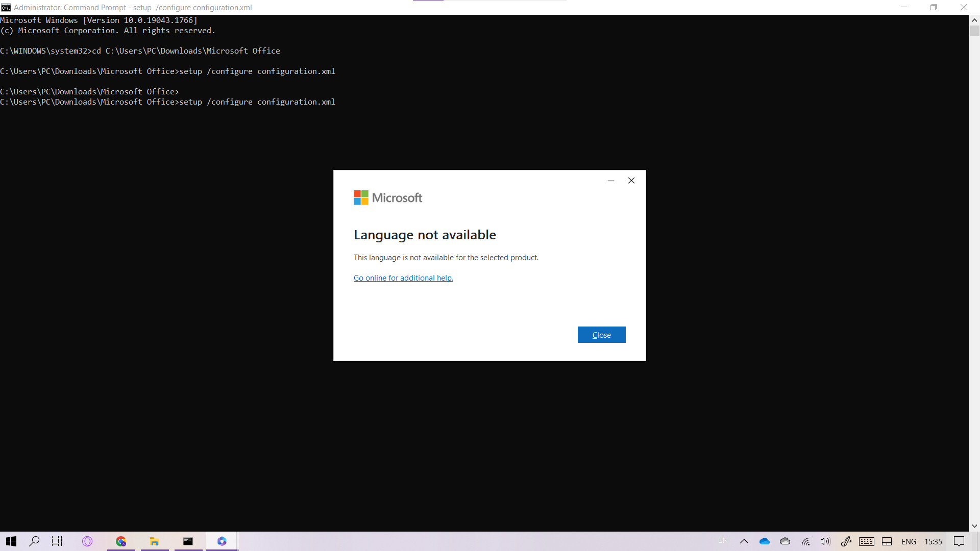Click the Close button in the dialog
Viewport: 980px width, 551px height.
coord(601,335)
